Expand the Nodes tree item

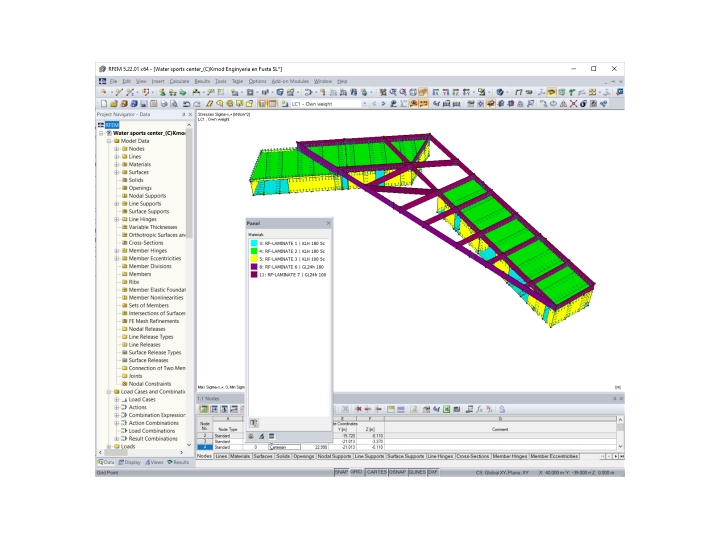[x=117, y=149]
